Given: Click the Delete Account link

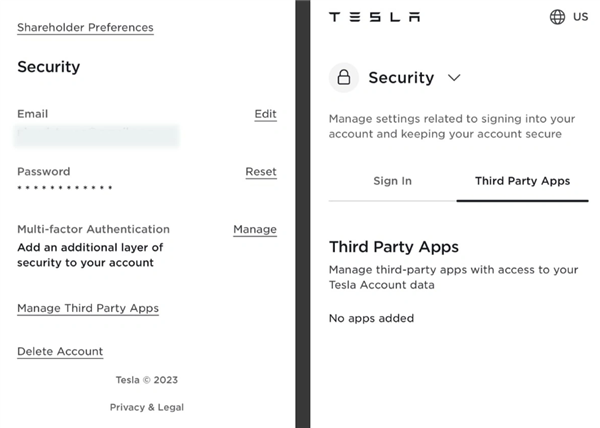Looking at the screenshot, I should tap(60, 351).
